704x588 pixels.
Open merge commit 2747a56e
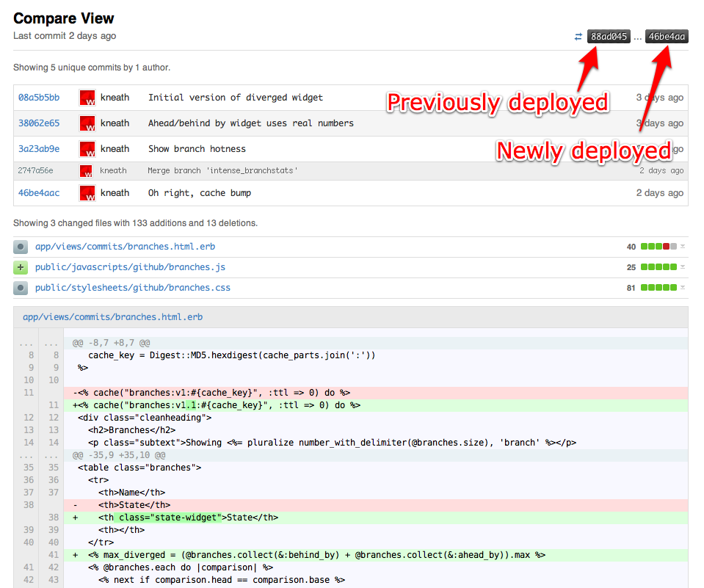[x=35, y=170]
